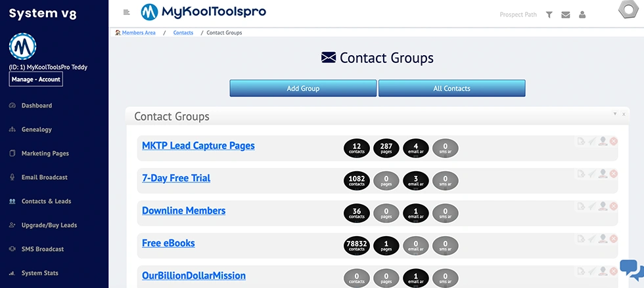Click the funnel filter icon in header
Viewport: 644px width, 288px height.
(549, 14)
